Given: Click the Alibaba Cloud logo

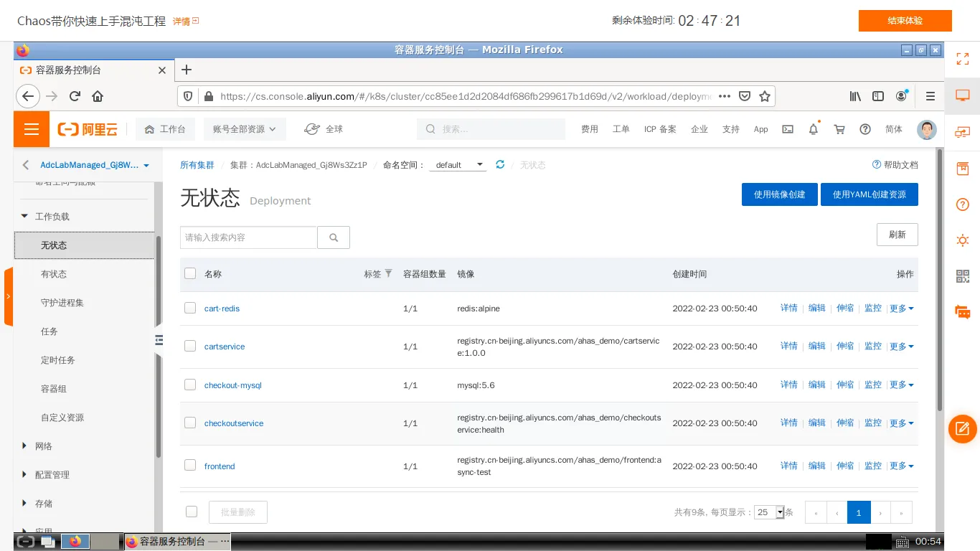Looking at the screenshot, I should point(88,129).
